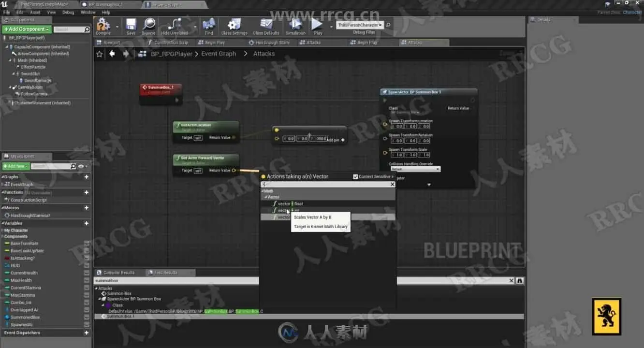Open the Debug Filter ThirdPersonCharacter dropdown

click(x=360, y=25)
